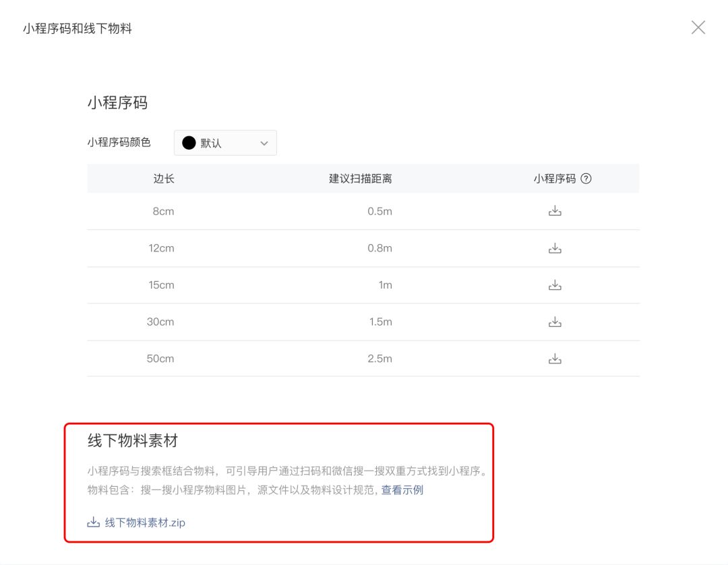The width and height of the screenshot is (728, 565).
Task: Click the 小程序码 column header text
Action: coord(554,179)
